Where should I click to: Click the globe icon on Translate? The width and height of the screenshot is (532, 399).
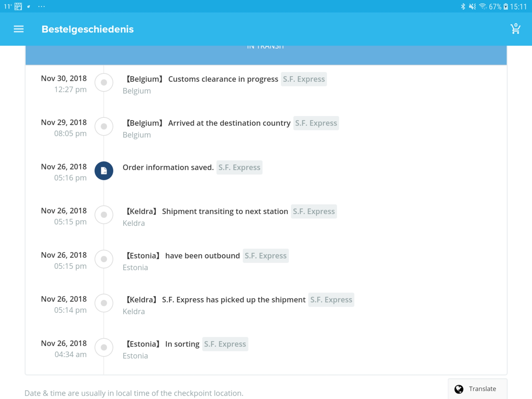click(x=459, y=389)
